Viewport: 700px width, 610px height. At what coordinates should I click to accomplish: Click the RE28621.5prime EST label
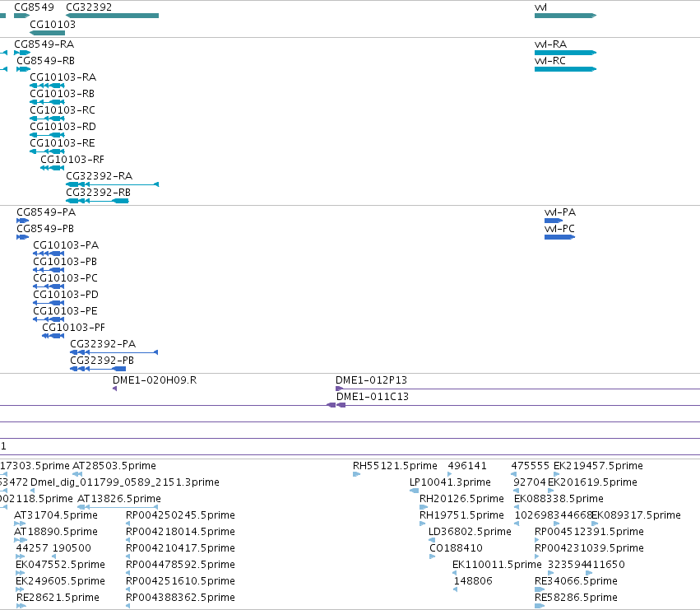(58, 598)
